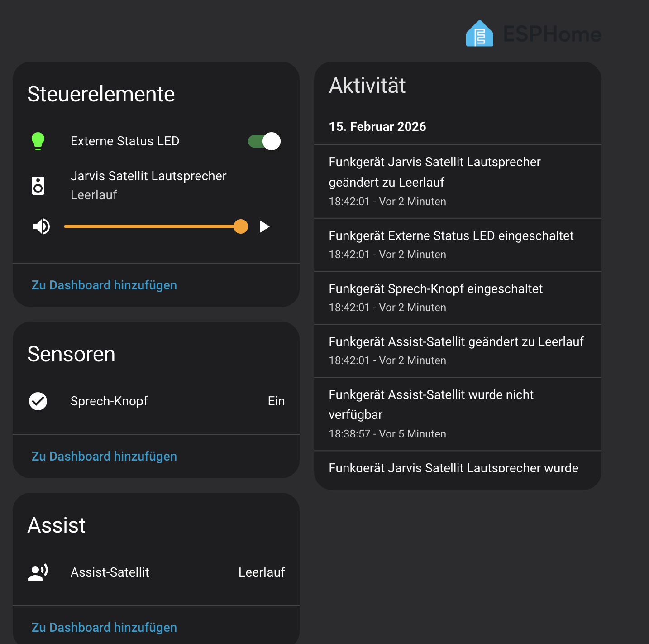Add Steuerelemente card to dashboard
The height and width of the screenshot is (644, 649).
pos(104,285)
